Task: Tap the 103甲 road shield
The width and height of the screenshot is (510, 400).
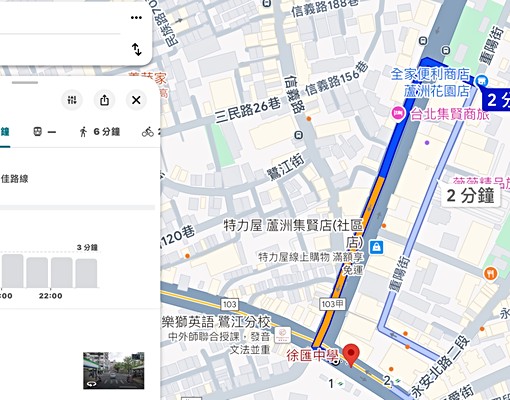Action: coord(333,304)
